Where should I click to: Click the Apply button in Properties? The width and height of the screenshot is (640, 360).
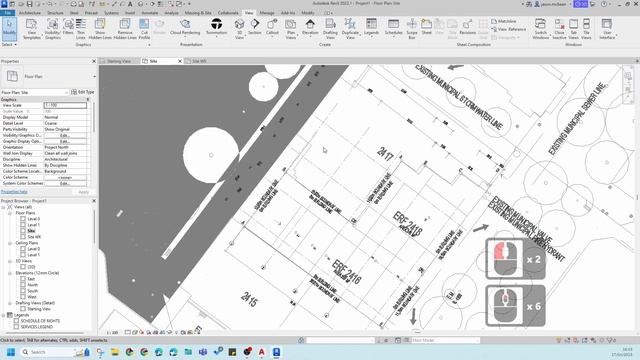(x=83, y=192)
